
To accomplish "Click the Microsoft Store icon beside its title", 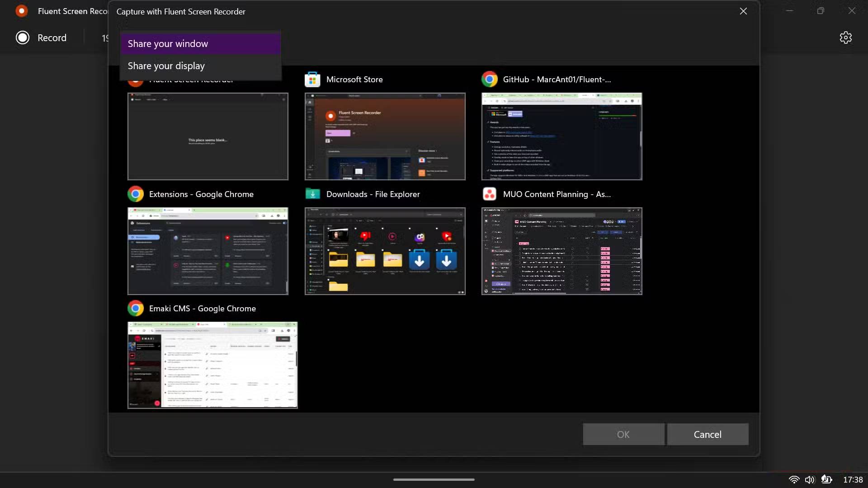I will click(x=313, y=79).
